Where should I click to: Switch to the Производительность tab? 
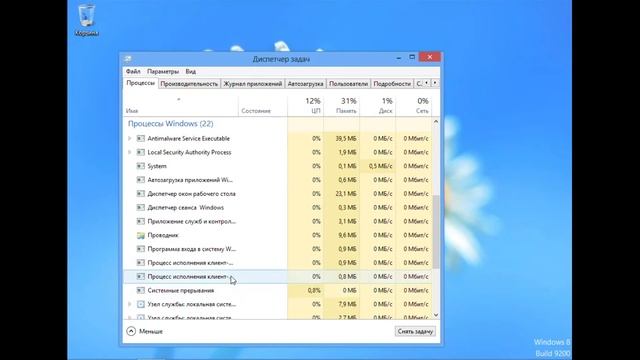coord(189,84)
